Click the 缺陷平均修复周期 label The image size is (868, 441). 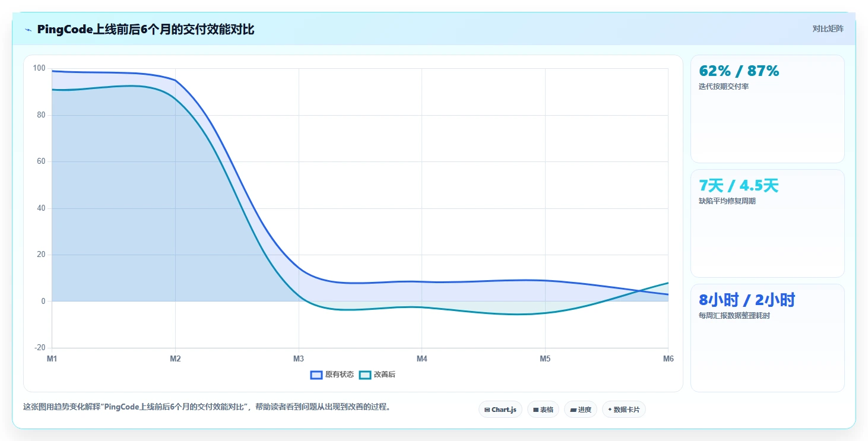(727, 201)
